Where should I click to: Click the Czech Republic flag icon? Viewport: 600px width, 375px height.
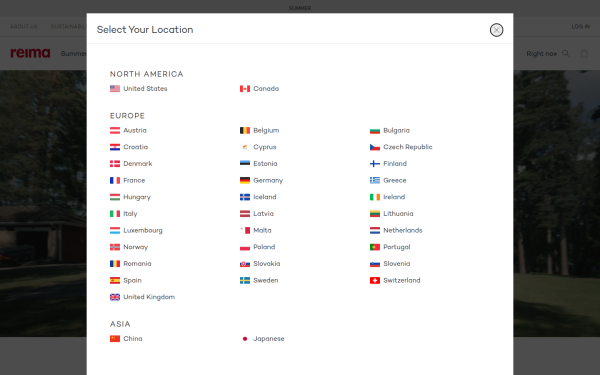click(x=375, y=147)
